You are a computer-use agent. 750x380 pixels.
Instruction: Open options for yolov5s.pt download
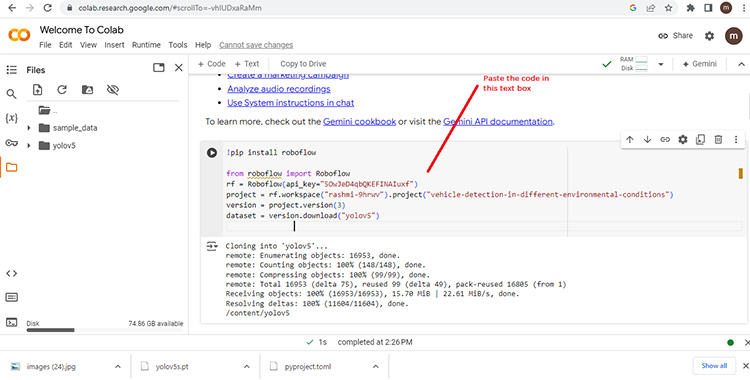click(247, 367)
